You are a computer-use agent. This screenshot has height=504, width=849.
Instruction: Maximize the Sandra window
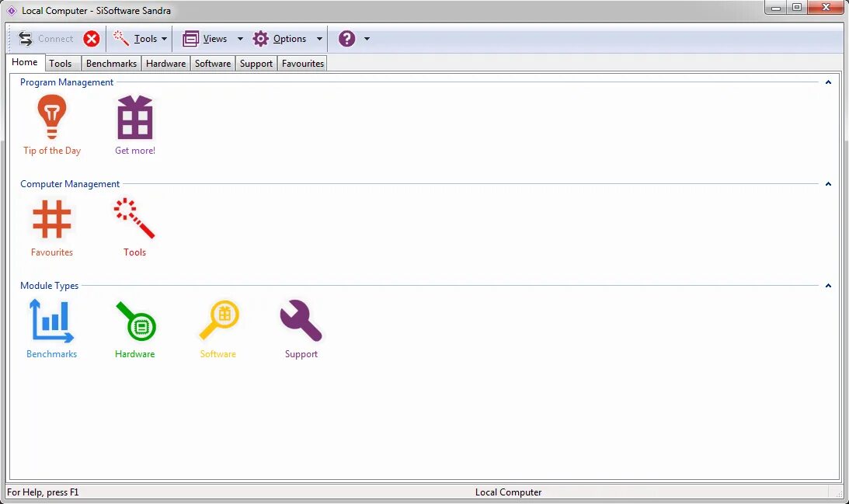point(797,8)
